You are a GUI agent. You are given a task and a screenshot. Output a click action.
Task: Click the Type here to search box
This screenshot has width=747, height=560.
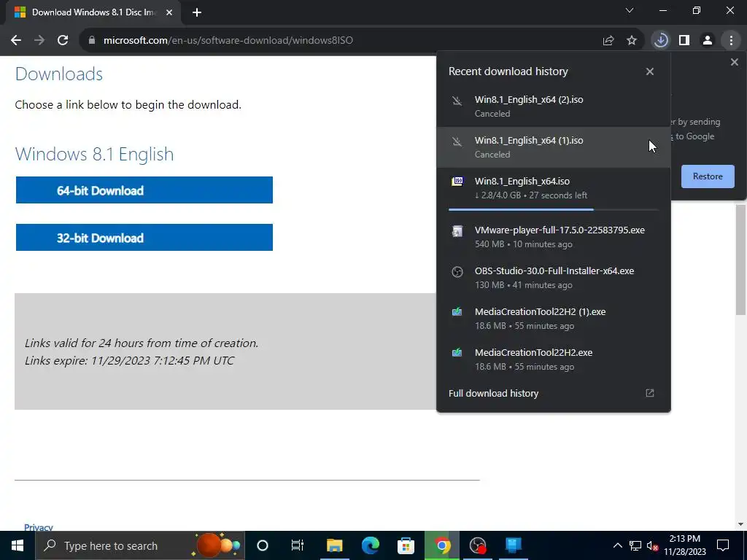(x=140, y=545)
